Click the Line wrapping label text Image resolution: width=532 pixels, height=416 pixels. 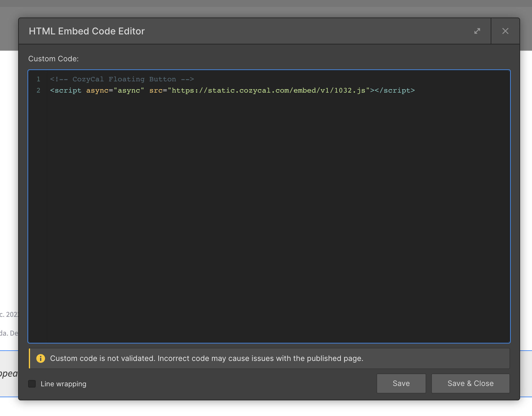[x=64, y=384]
